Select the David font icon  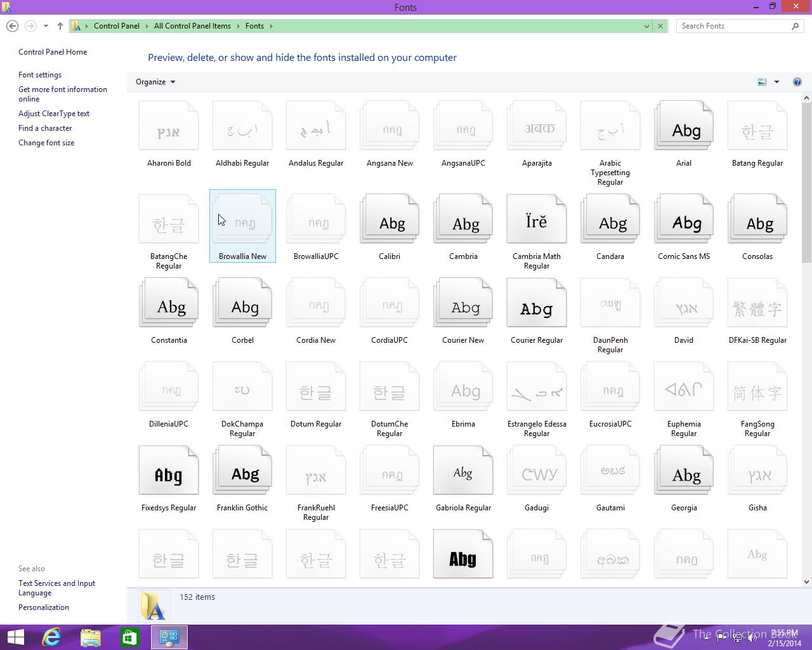(684, 303)
